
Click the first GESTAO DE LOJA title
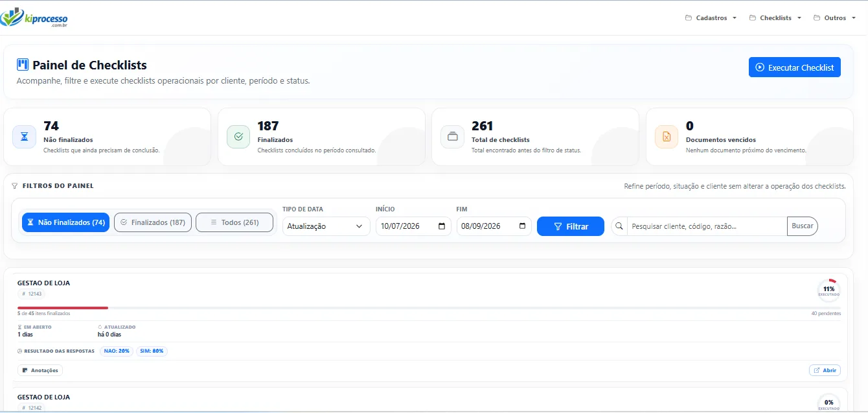pyautogui.click(x=43, y=283)
